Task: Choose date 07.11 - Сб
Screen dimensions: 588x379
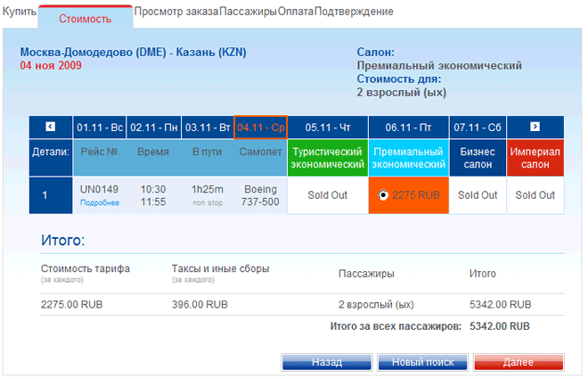Action: click(478, 128)
